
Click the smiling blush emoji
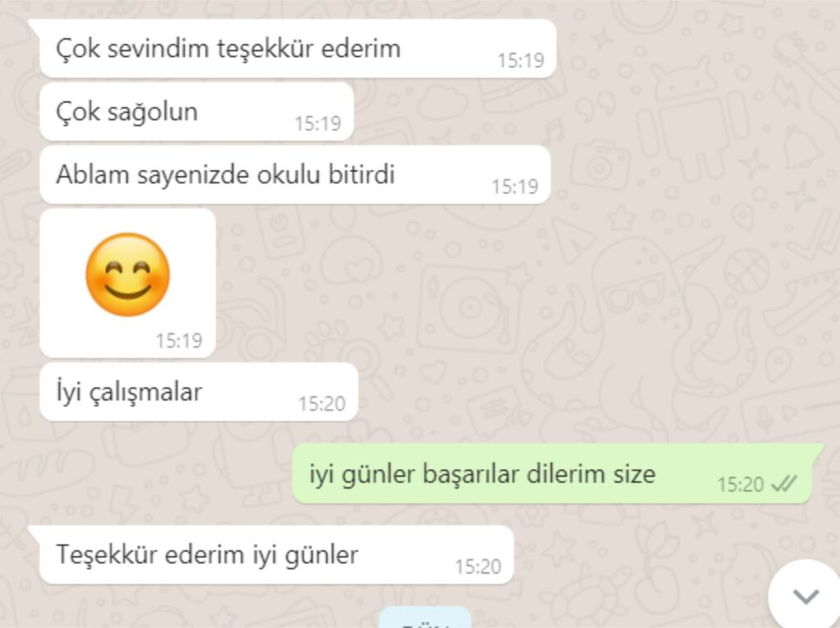(x=127, y=275)
